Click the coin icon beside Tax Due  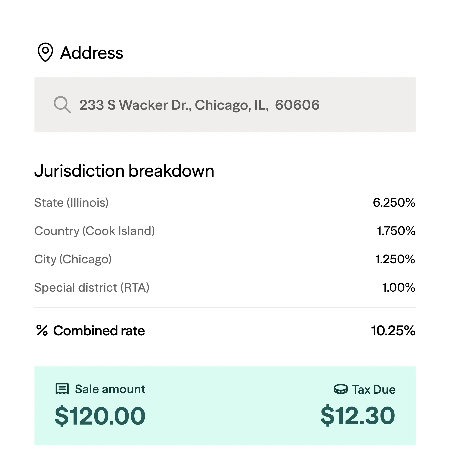pyautogui.click(x=340, y=389)
